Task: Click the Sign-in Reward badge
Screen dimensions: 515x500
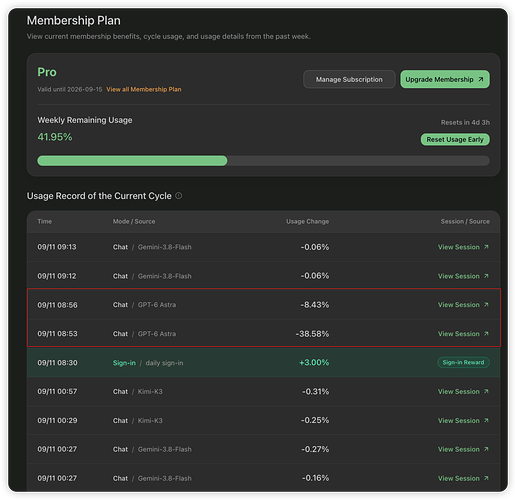Action: (463, 362)
